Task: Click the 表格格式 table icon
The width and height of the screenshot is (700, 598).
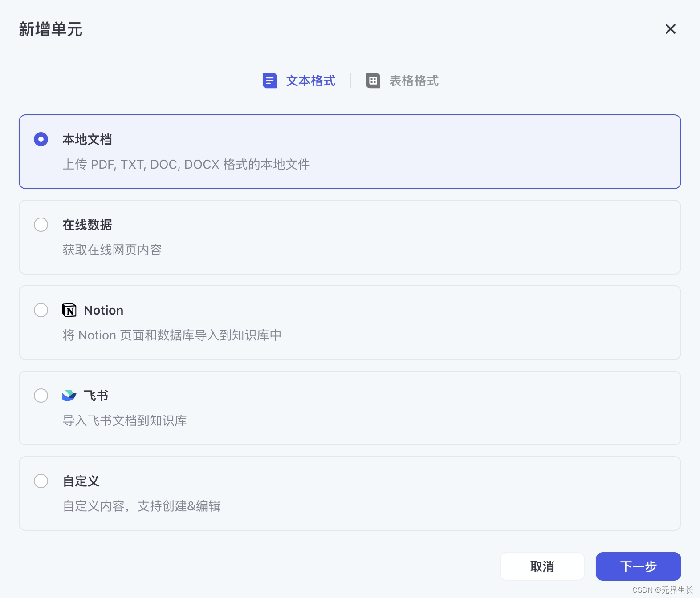Action: 373,81
